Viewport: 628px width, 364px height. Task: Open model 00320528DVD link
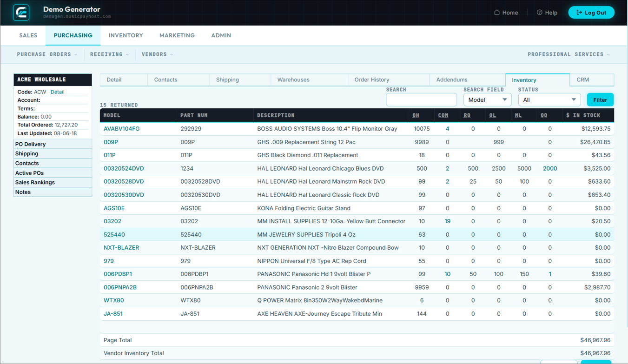[x=124, y=182]
